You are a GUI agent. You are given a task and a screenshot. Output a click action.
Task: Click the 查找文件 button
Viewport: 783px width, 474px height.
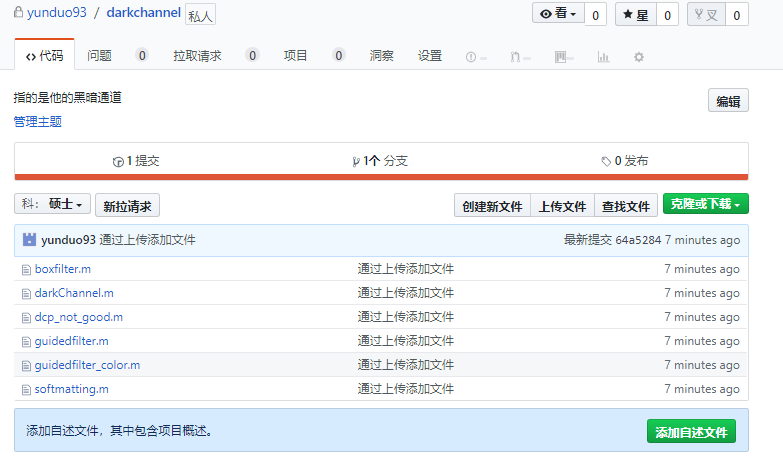626,205
